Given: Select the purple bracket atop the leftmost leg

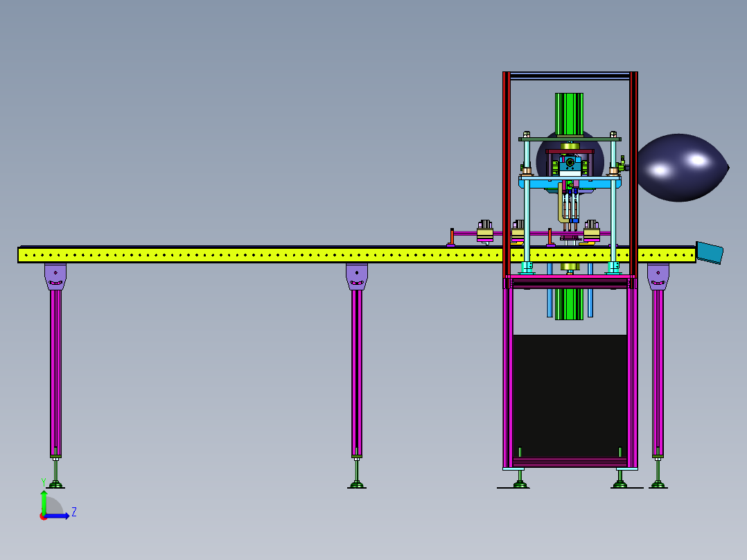Looking at the screenshot, I should point(55,277).
